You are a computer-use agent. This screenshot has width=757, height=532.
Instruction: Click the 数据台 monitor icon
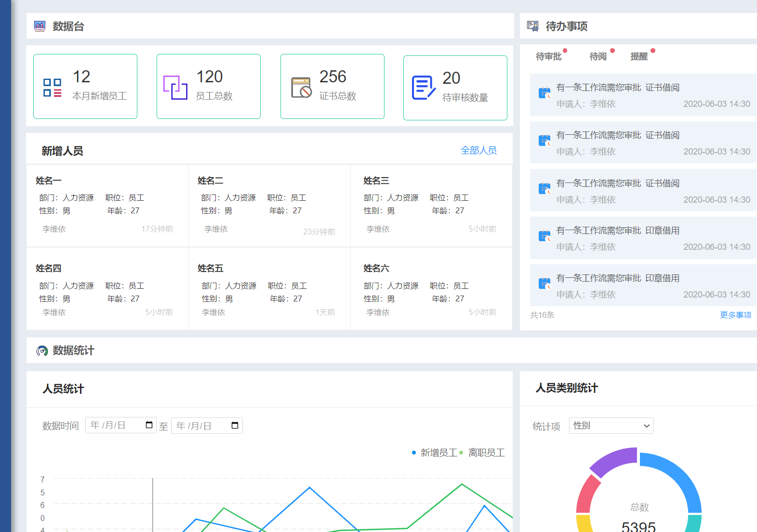point(40,26)
